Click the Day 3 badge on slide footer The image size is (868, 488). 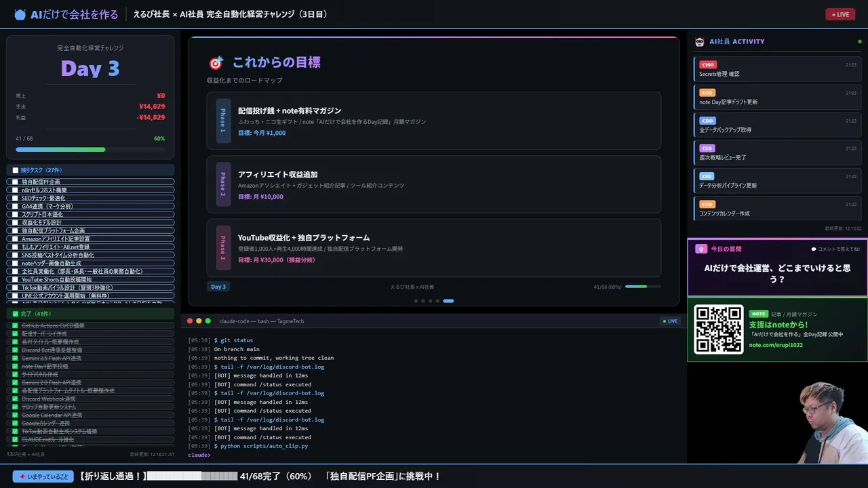coord(218,287)
